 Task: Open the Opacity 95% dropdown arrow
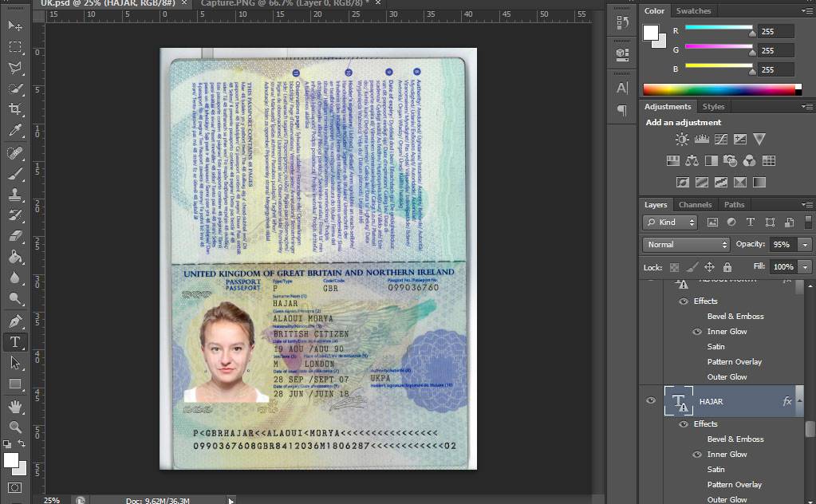coord(805,245)
